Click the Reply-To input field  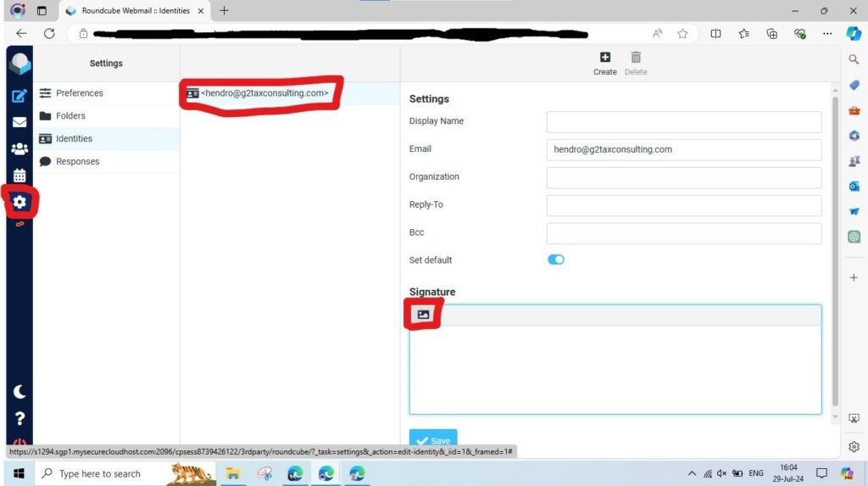tap(683, 205)
